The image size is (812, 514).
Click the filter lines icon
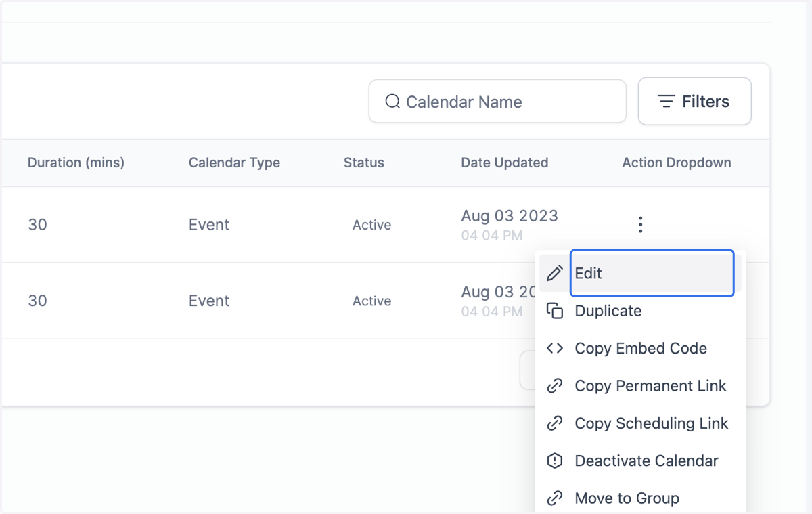pyautogui.click(x=667, y=102)
